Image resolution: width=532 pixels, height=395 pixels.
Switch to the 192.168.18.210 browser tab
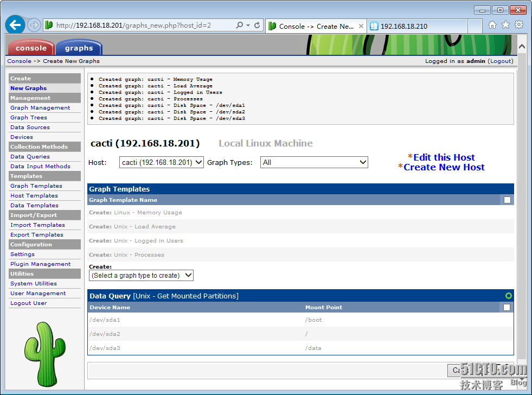click(x=418, y=26)
